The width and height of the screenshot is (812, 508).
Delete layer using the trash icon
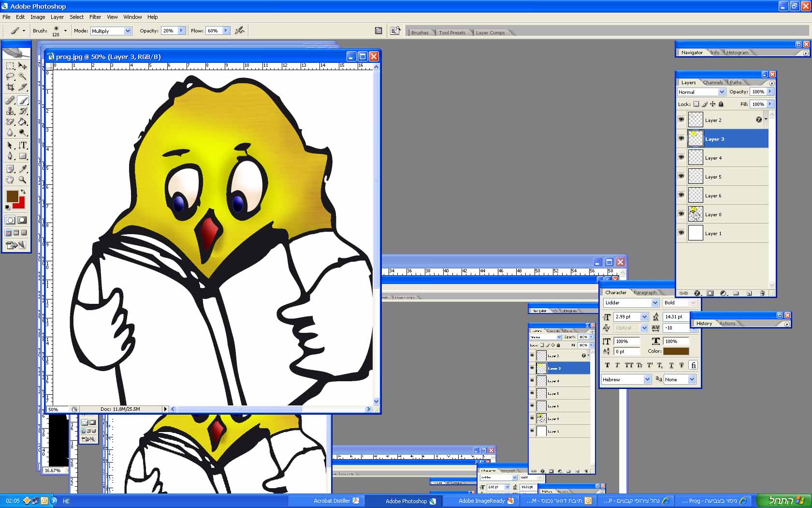tap(762, 293)
